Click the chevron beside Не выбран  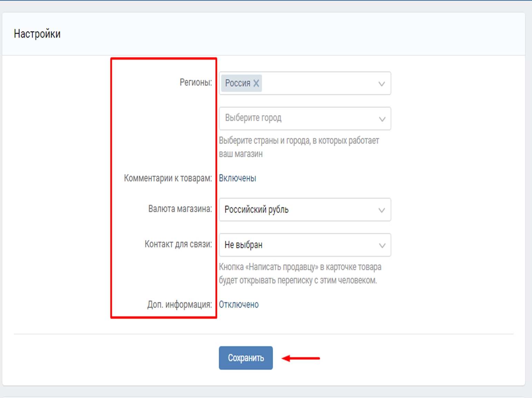[x=382, y=245]
